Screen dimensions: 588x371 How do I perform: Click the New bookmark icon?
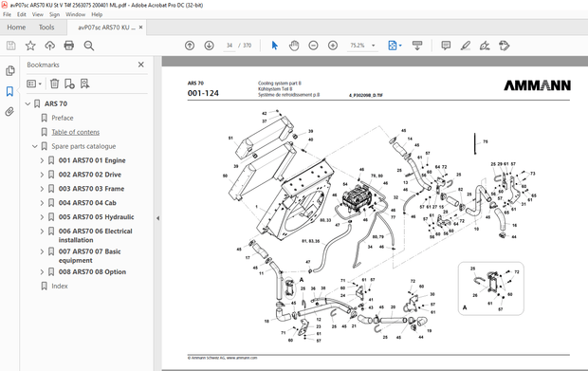(69, 83)
